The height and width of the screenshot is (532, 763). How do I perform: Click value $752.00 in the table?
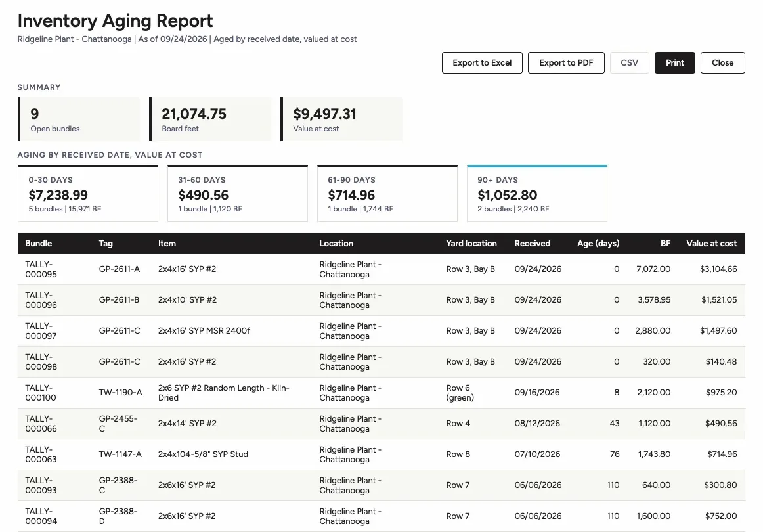pos(721,516)
